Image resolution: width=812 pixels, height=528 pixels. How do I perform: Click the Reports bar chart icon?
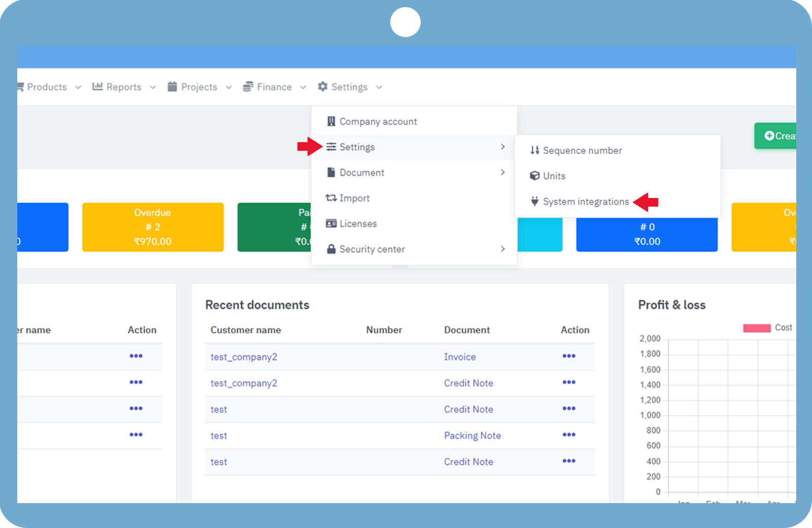click(x=97, y=87)
